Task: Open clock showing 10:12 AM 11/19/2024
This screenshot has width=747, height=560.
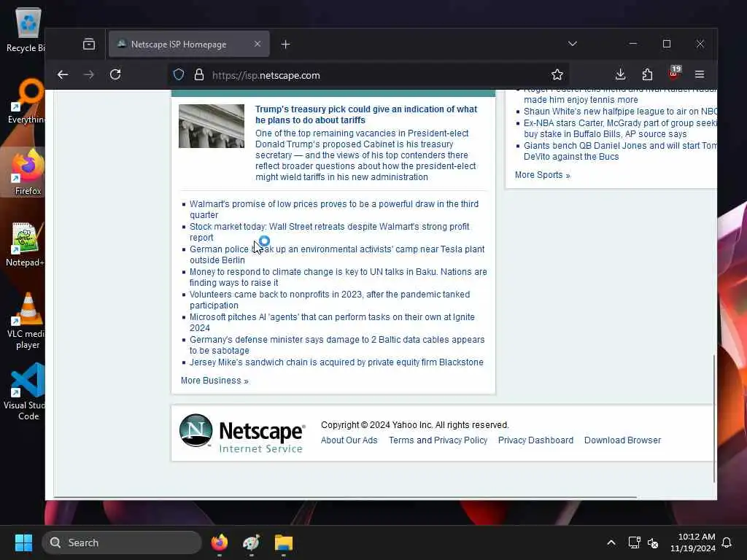Action: (693, 542)
